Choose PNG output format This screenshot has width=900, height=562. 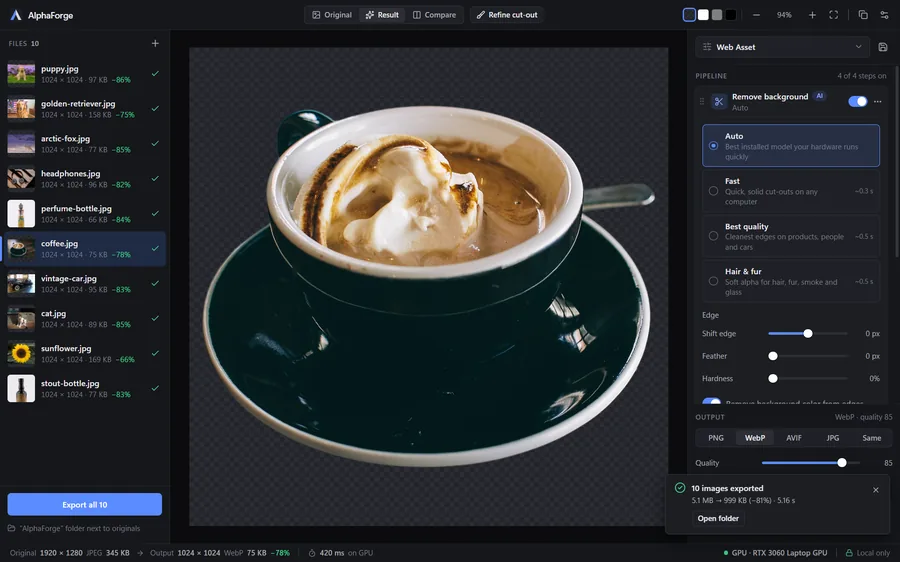click(716, 438)
